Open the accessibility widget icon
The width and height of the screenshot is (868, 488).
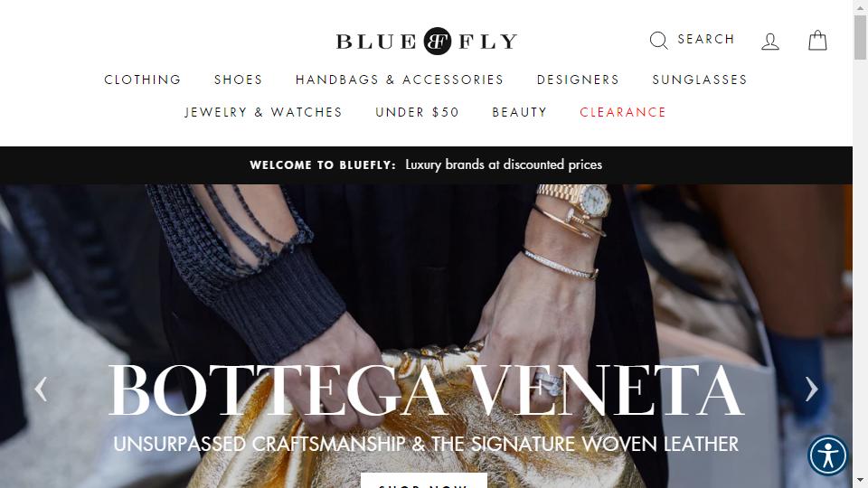pyautogui.click(x=827, y=455)
